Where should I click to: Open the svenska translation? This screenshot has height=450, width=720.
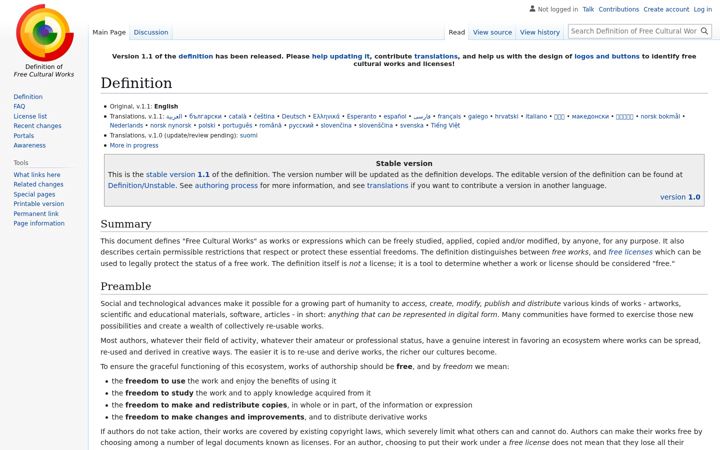[411, 125]
